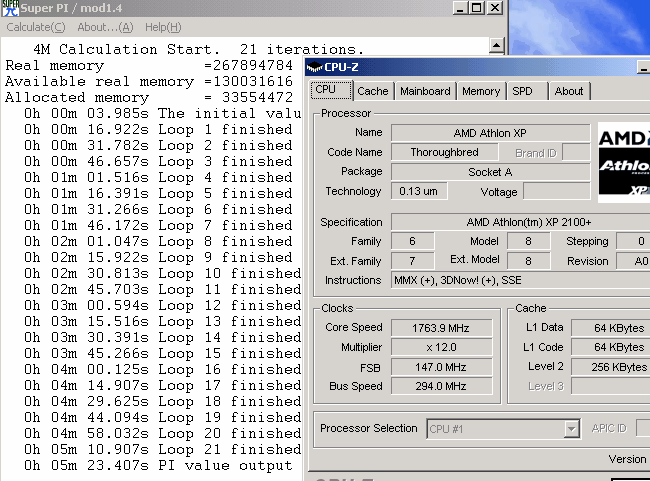The image size is (650, 481).
Task: Click the L1 Data value 64 KBytes
Action: tap(611, 328)
